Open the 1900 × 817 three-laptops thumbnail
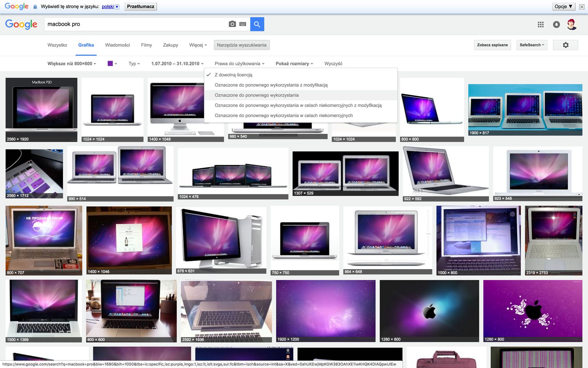 pyautogui.click(x=525, y=110)
